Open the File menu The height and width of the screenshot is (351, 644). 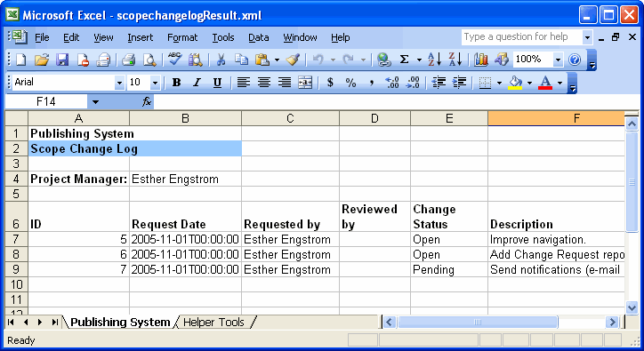(42, 38)
